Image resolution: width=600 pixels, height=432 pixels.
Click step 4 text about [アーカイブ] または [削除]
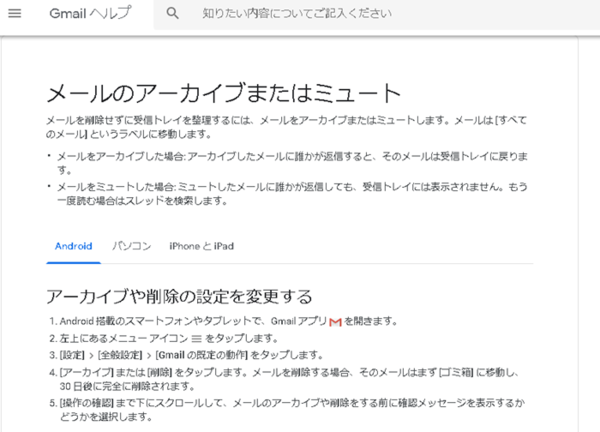click(x=290, y=379)
